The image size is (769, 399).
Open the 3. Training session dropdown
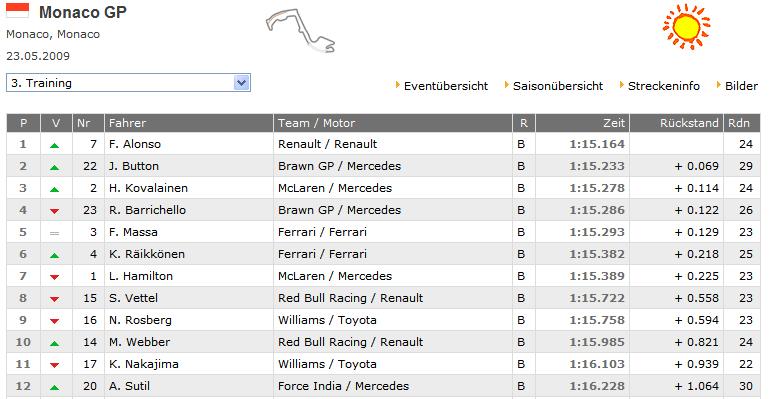128,83
